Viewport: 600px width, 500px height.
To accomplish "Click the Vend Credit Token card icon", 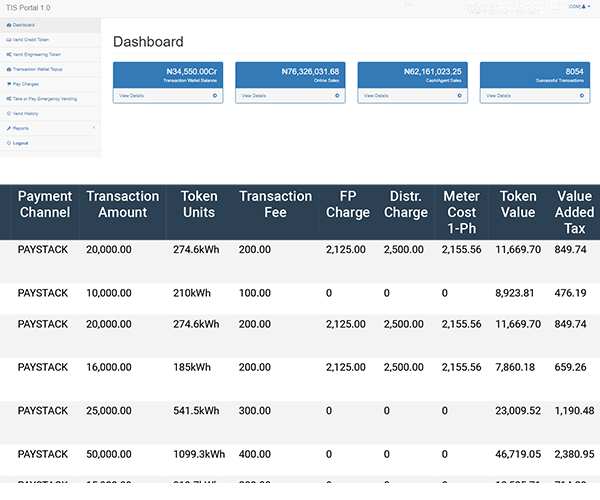I will point(8,39).
